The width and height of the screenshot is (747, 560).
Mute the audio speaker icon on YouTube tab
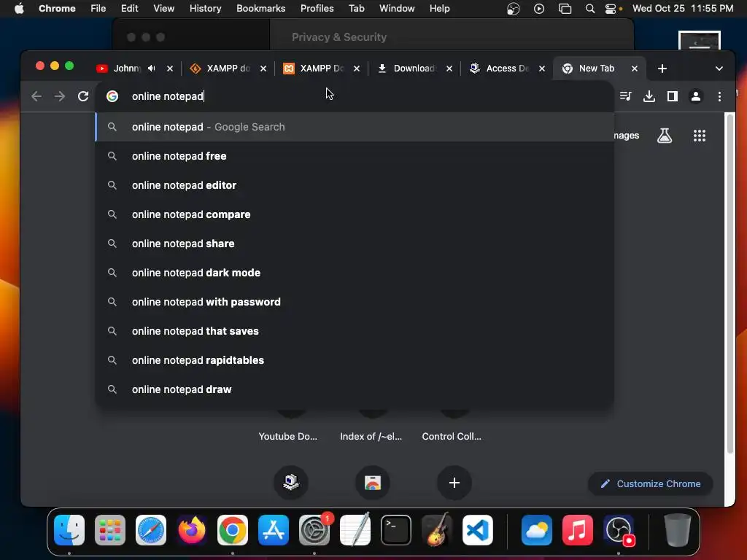(152, 69)
